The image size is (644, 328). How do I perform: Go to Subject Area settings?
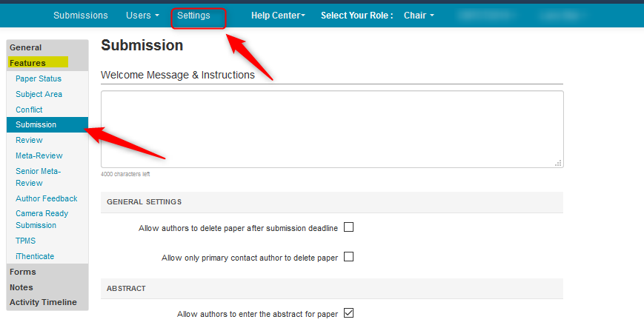(x=39, y=94)
